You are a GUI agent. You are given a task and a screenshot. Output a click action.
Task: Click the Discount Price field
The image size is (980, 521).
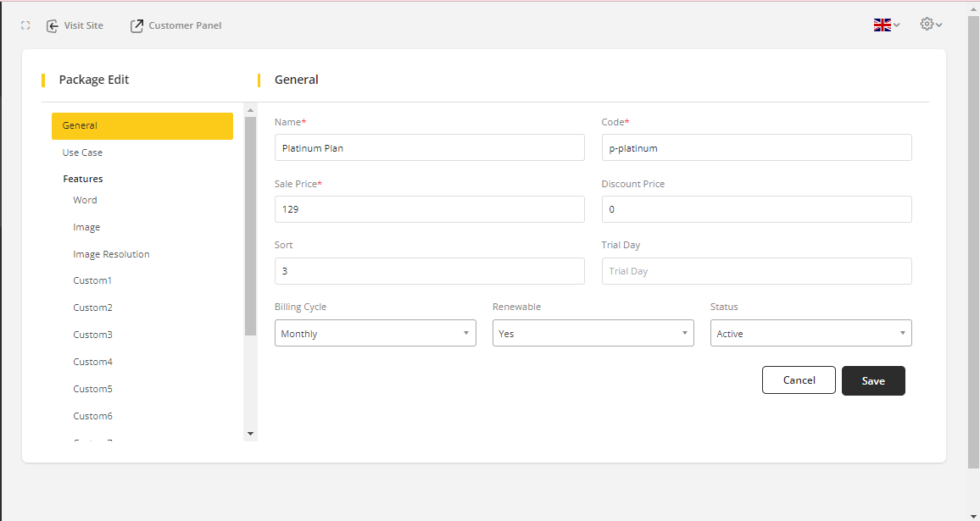(x=756, y=209)
